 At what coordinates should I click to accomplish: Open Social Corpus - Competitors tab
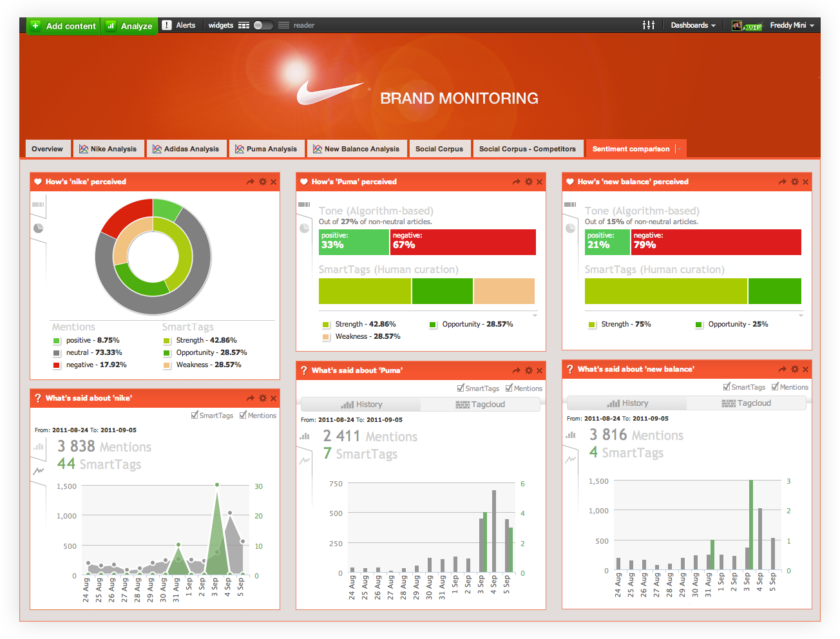point(528,149)
